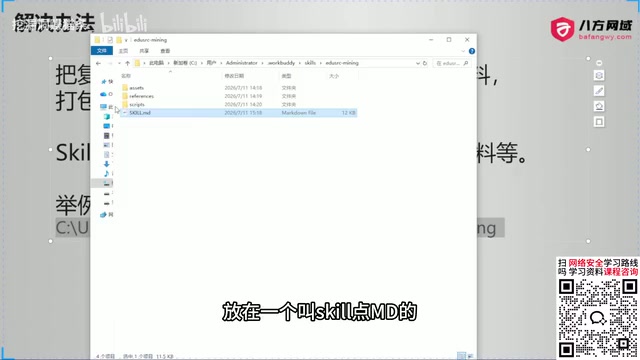Click the folder icon in the address bar
The height and width of the screenshot is (360, 640).
pos(138,63)
